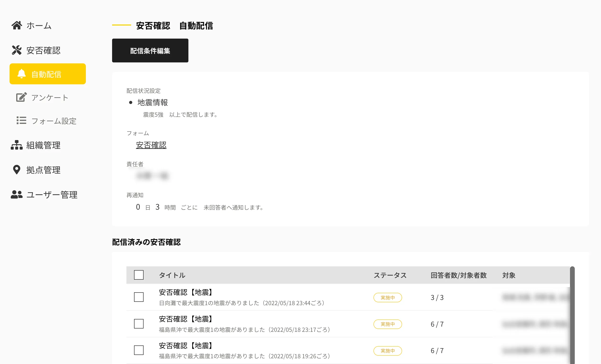601x364 pixels.
Task: Open the ホーム menu item
Action: pos(39,25)
